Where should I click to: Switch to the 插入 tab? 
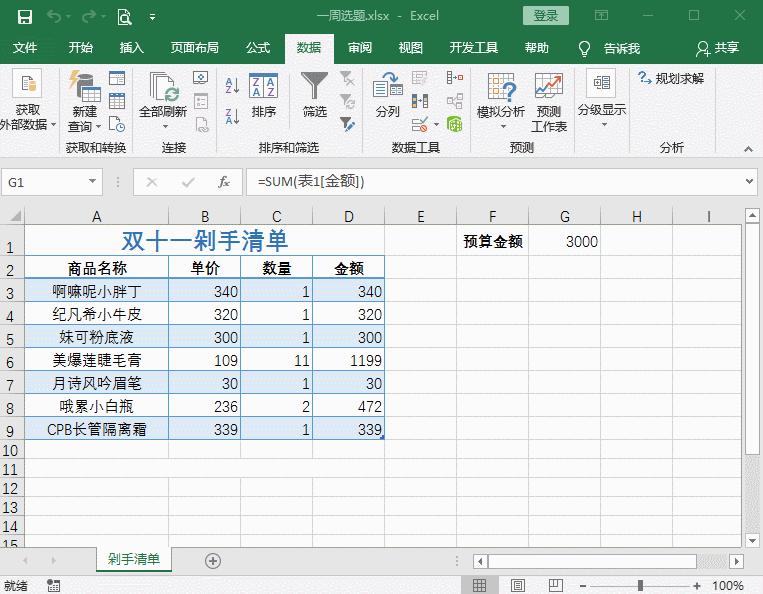click(x=132, y=48)
